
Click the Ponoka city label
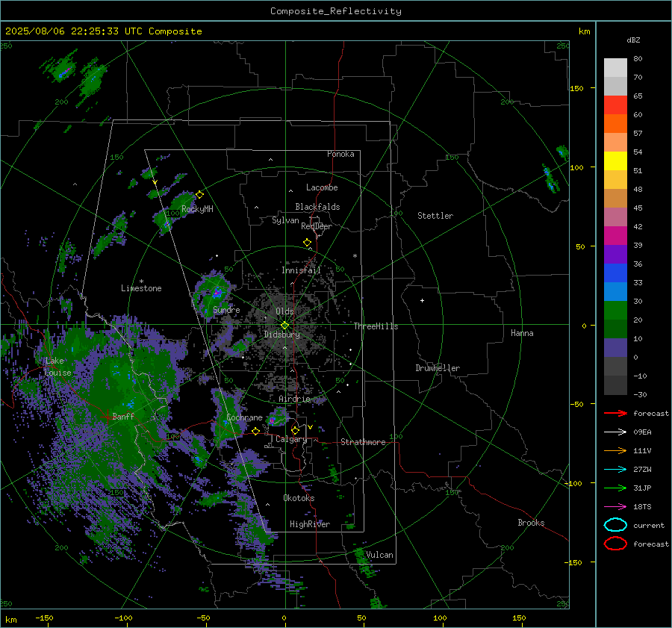click(340, 154)
